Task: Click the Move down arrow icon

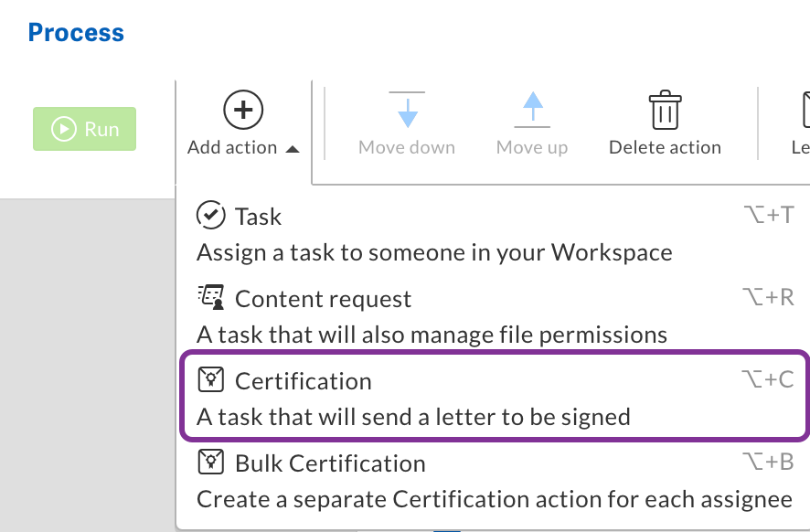Action: tap(407, 111)
